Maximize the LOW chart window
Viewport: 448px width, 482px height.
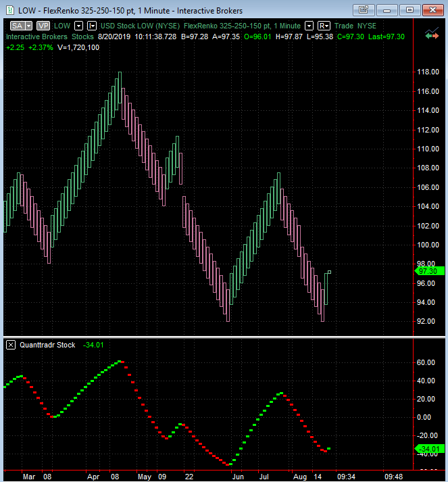click(x=410, y=10)
